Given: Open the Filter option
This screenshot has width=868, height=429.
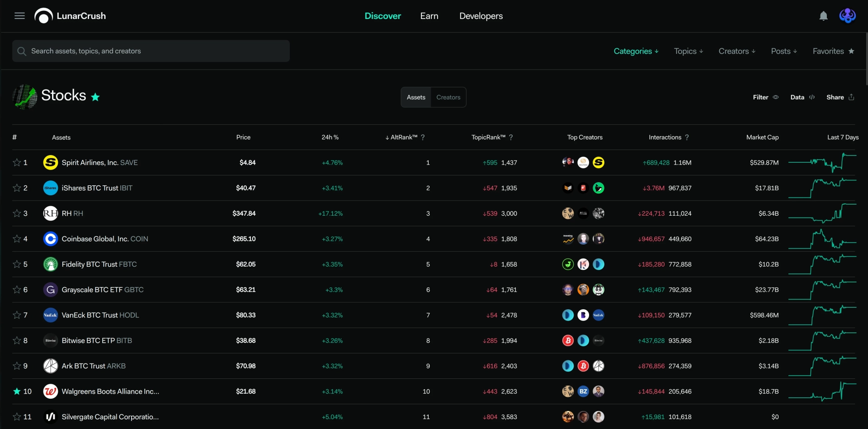Looking at the screenshot, I should click(x=765, y=97).
